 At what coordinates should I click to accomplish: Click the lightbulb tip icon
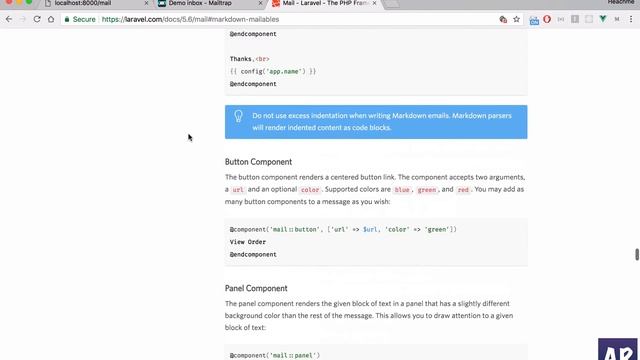point(238,116)
